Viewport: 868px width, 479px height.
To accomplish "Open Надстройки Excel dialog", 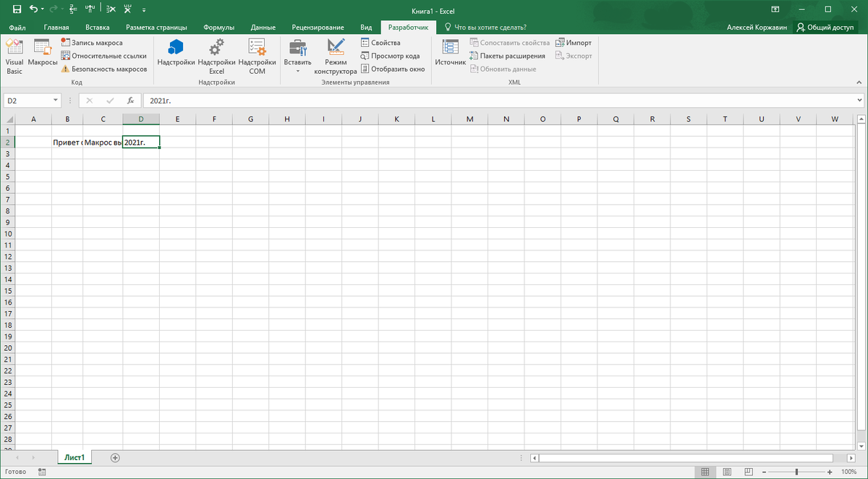I will pos(216,56).
